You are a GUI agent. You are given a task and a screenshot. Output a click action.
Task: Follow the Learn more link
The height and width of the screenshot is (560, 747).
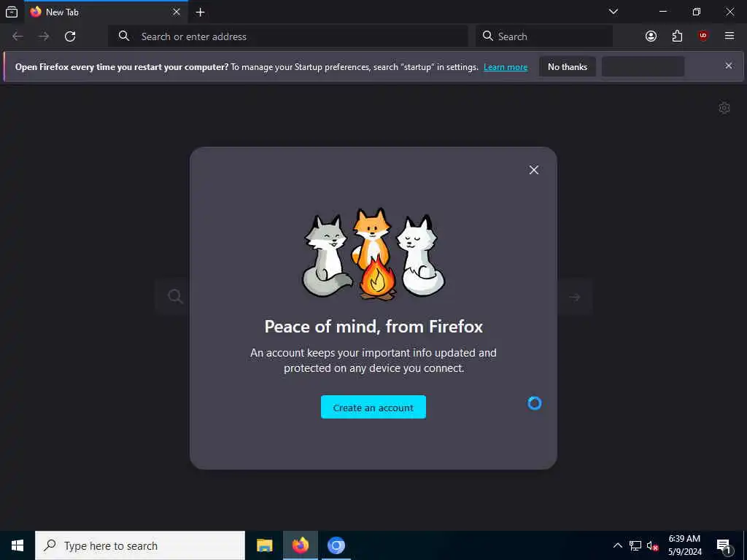(506, 67)
